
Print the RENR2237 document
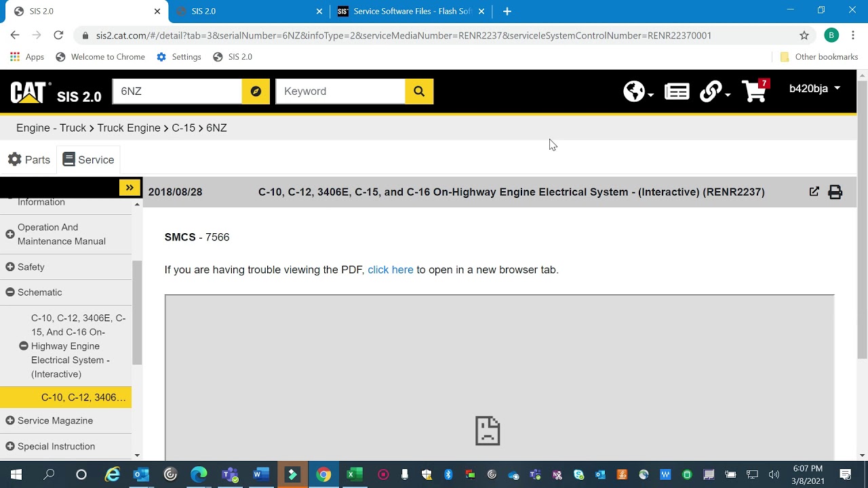pyautogui.click(x=835, y=192)
